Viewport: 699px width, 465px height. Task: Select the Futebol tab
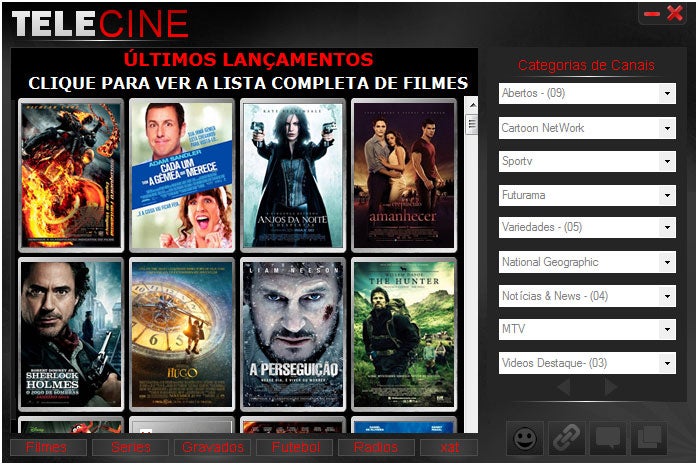click(x=295, y=447)
